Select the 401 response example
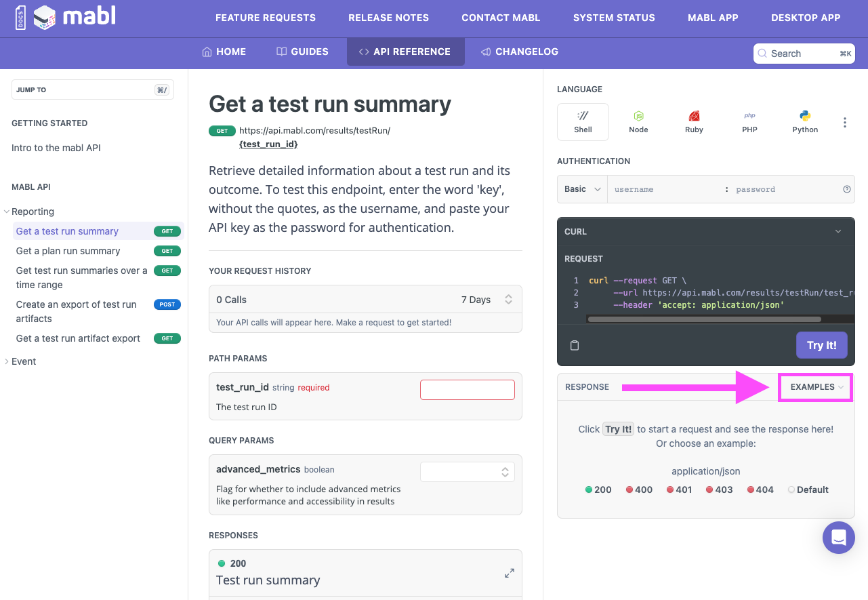868x600 pixels. [x=679, y=489]
